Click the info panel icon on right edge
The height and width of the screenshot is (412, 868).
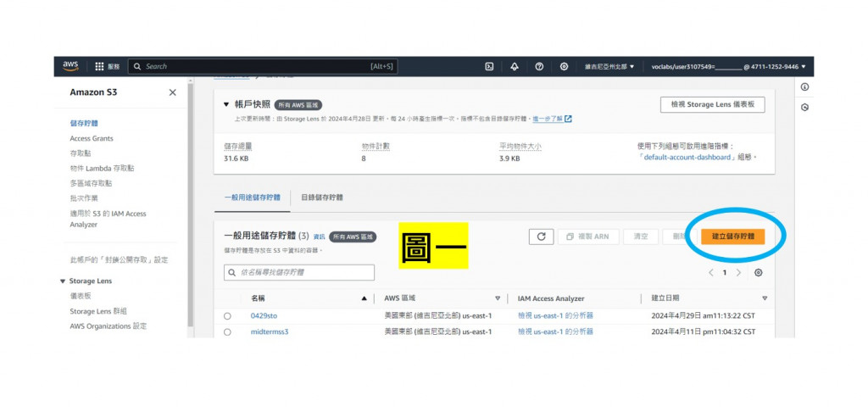[x=805, y=87]
